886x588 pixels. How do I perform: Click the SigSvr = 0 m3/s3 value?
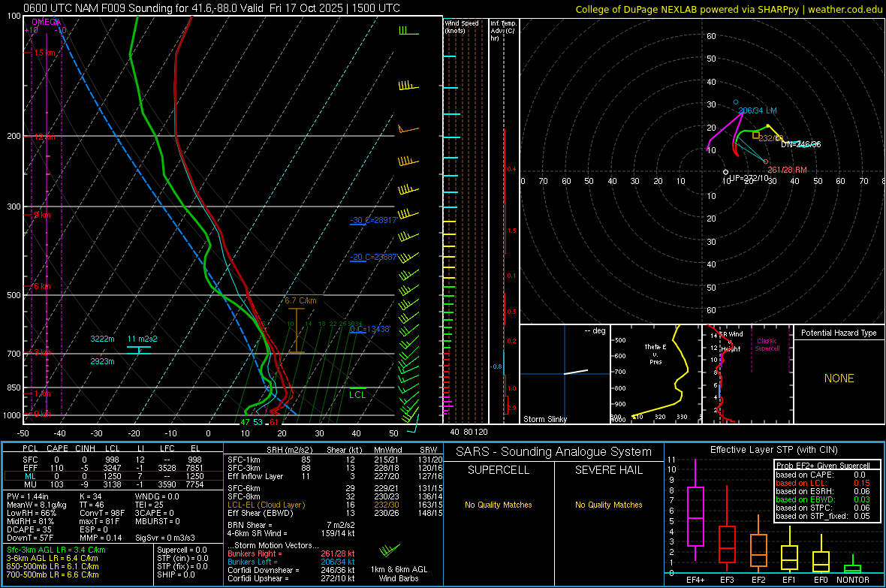(165, 538)
